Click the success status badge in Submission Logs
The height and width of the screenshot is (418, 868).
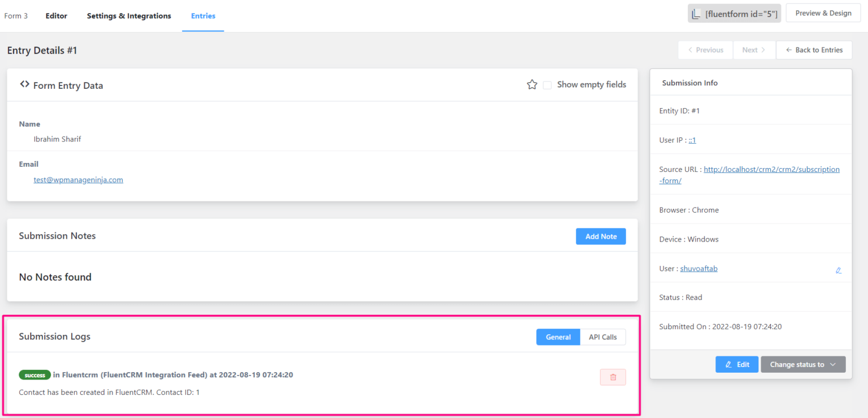click(34, 374)
